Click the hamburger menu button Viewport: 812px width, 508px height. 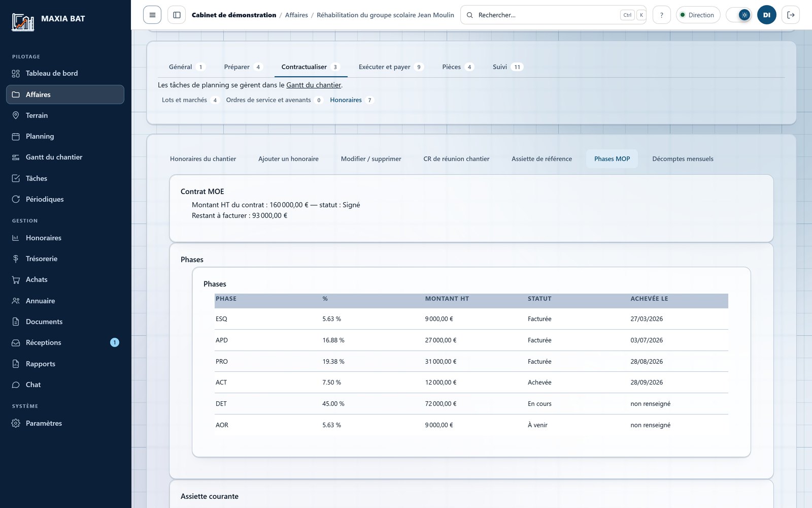[152, 15]
